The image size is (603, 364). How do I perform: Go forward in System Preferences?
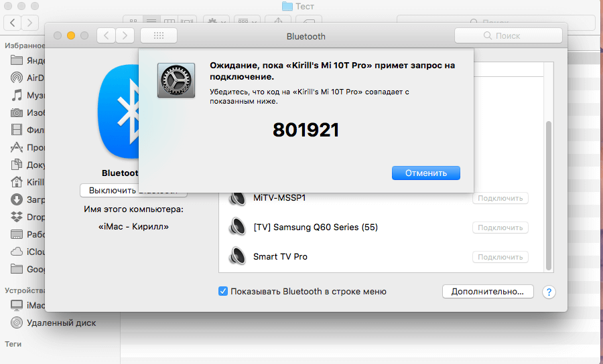125,35
